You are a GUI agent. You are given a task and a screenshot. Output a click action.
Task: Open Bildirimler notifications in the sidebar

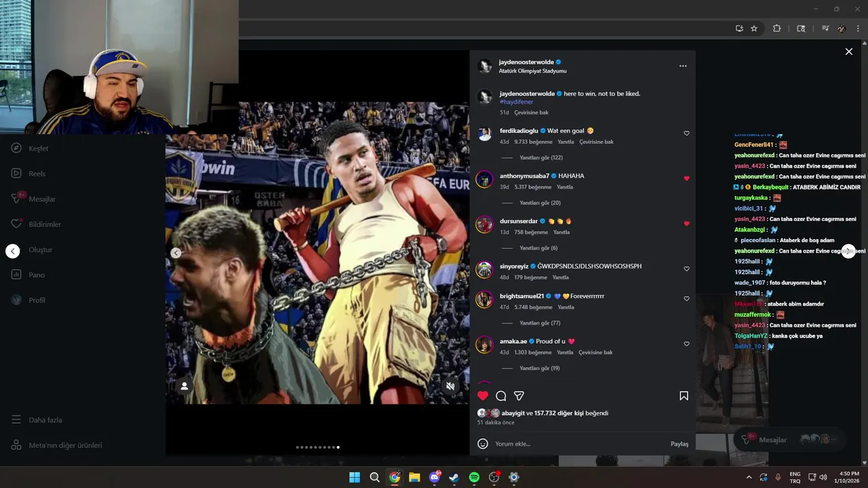36,224
